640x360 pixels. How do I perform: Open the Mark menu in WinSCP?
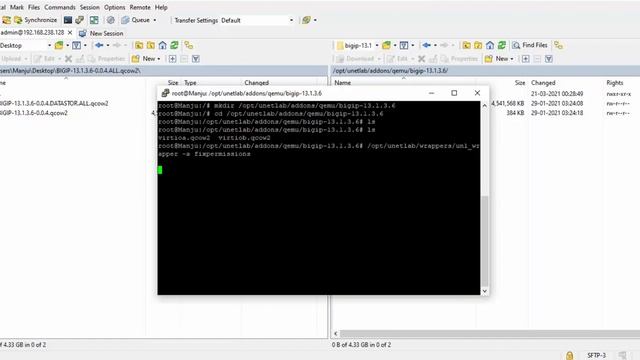point(17,7)
